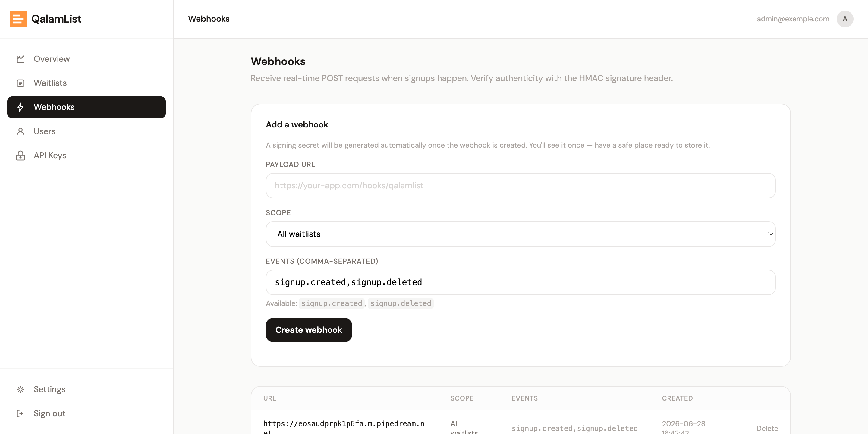The image size is (868, 434).
Task: Click the EVENTS column header
Action: [524, 398]
